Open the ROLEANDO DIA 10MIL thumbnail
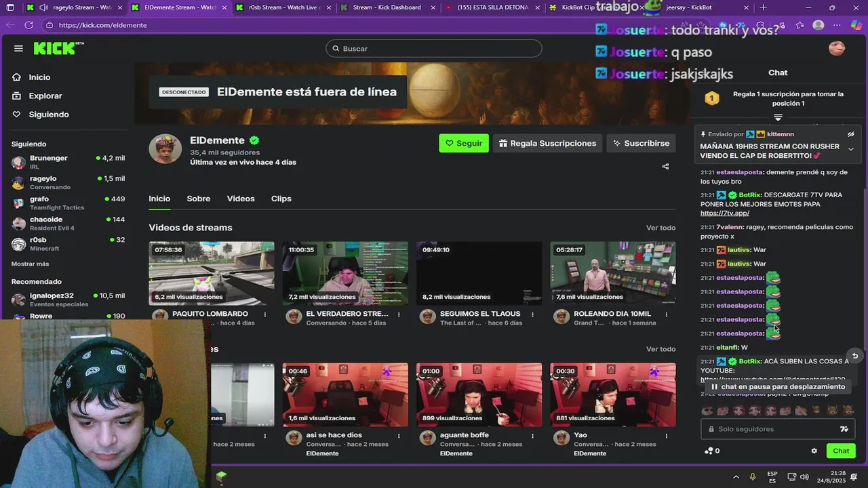This screenshot has width=868, height=488. [613, 273]
